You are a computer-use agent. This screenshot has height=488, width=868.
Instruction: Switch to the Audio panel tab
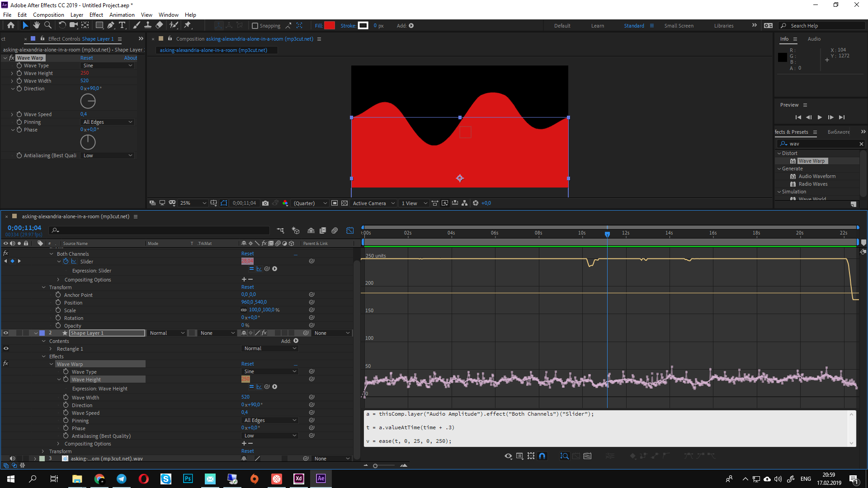(x=814, y=39)
